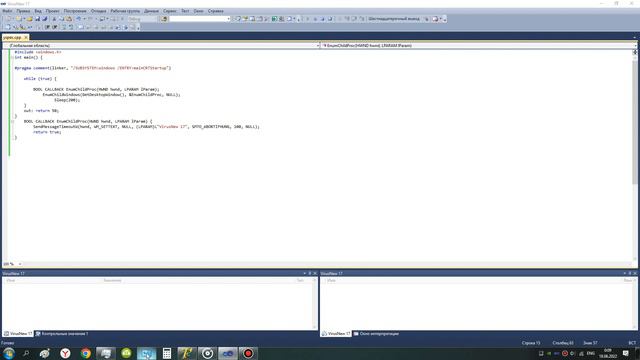
Task: Launch Chrome from taskbar
Action: click(86, 353)
